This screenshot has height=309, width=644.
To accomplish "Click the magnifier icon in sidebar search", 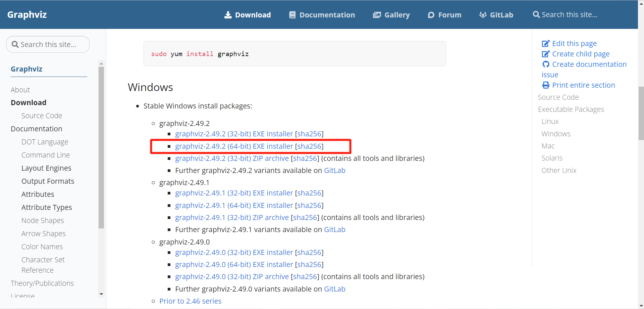I will (x=15, y=44).
